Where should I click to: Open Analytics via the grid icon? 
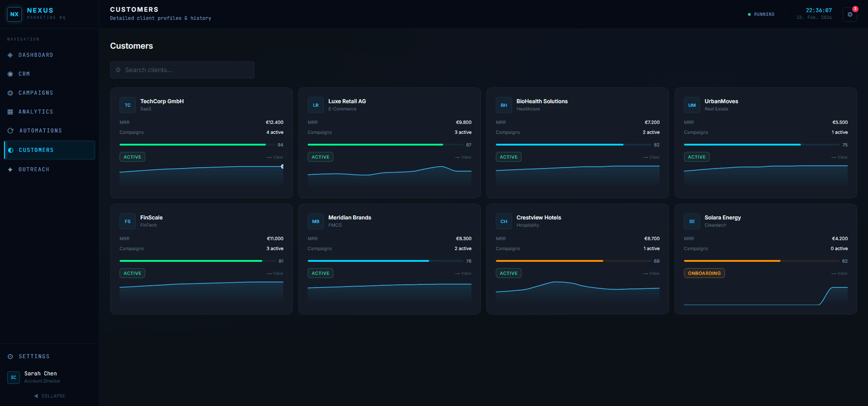tap(10, 111)
